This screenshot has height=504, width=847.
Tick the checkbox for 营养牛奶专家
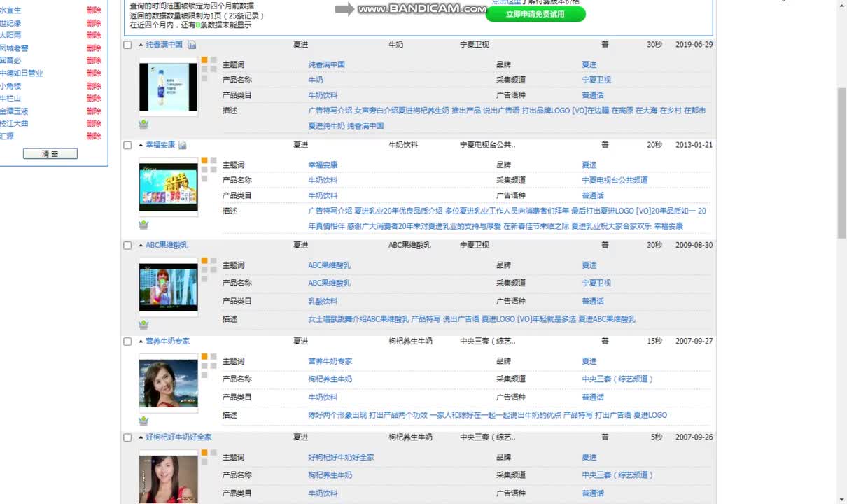(x=127, y=342)
